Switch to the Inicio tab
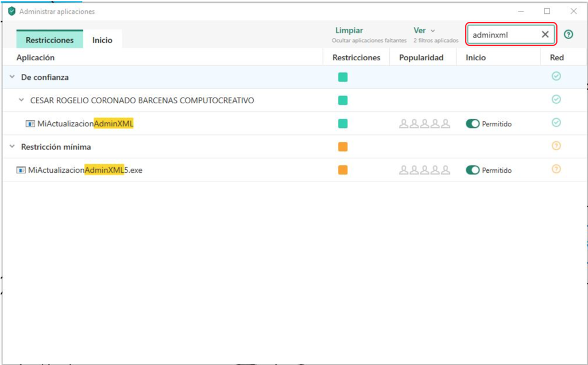The height and width of the screenshot is (365, 588). click(x=102, y=39)
